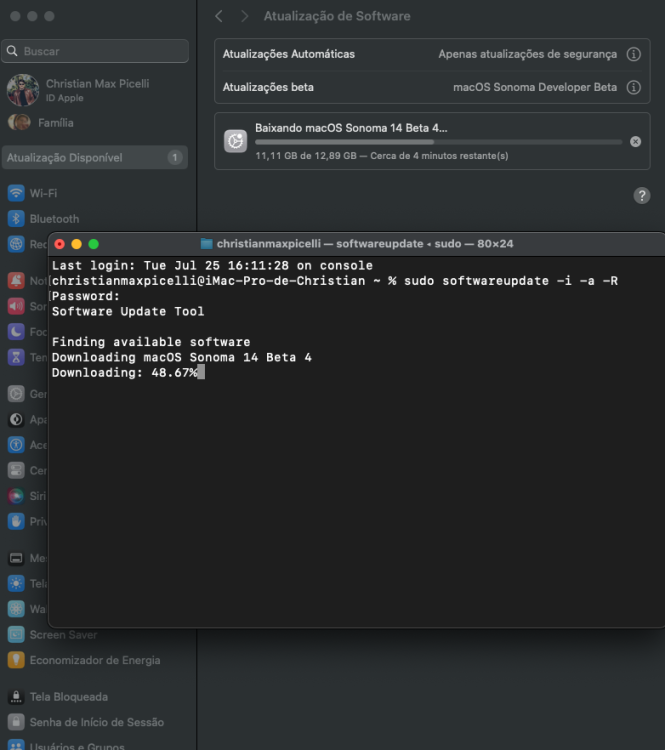This screenshot has width=665, height=750.
Task: Select the Appearance icon in sidebar
Action: (x=16, y=419)
